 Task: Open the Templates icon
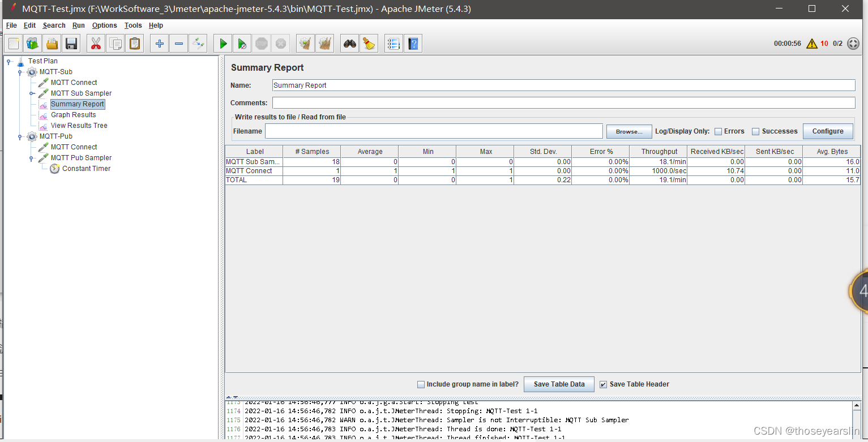tap(33, 44)
